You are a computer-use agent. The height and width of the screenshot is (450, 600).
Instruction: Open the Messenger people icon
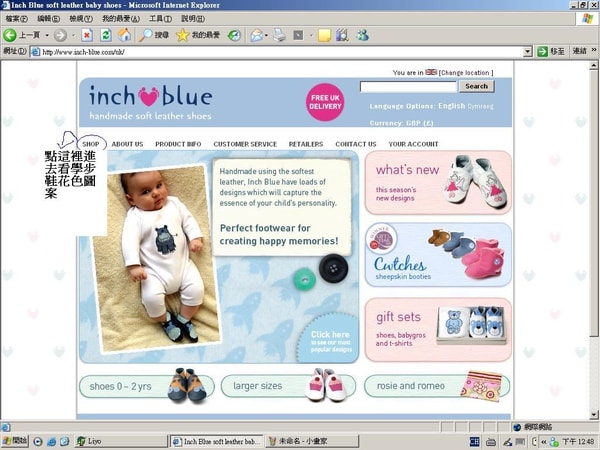pyautogui.click(x=362, y=35)
